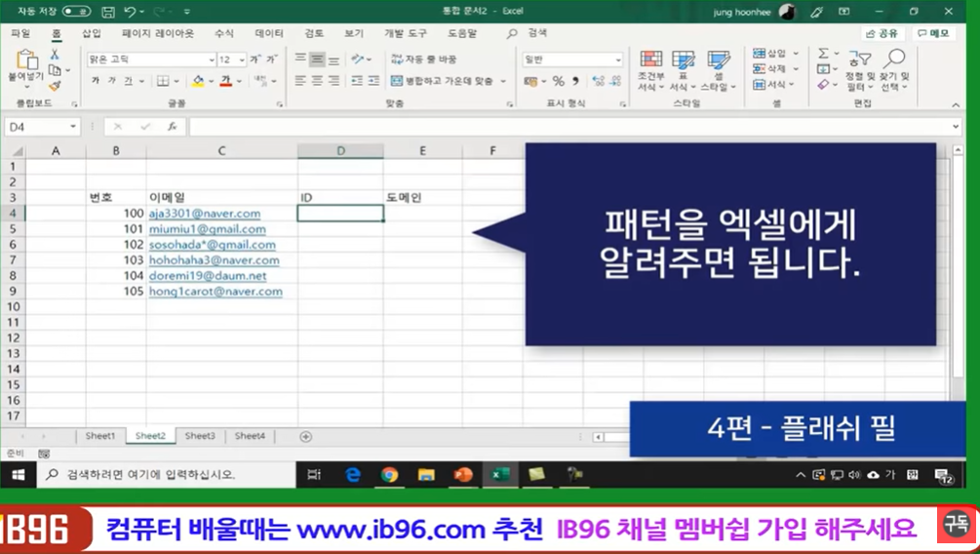Open the 데이터 ribbon tab
The height and width of the screenshot is (554, 980).
tap(269, 33)
